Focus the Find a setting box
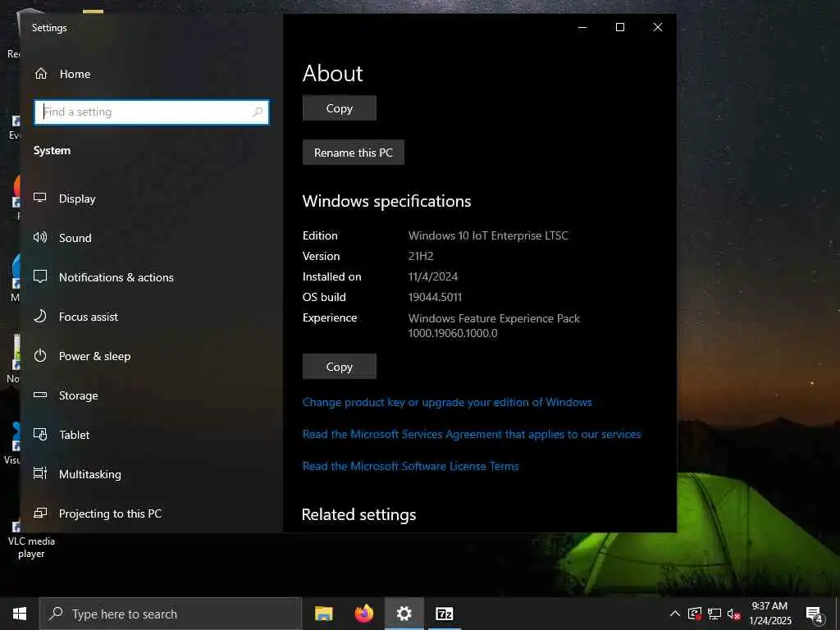 click(152, 112)
